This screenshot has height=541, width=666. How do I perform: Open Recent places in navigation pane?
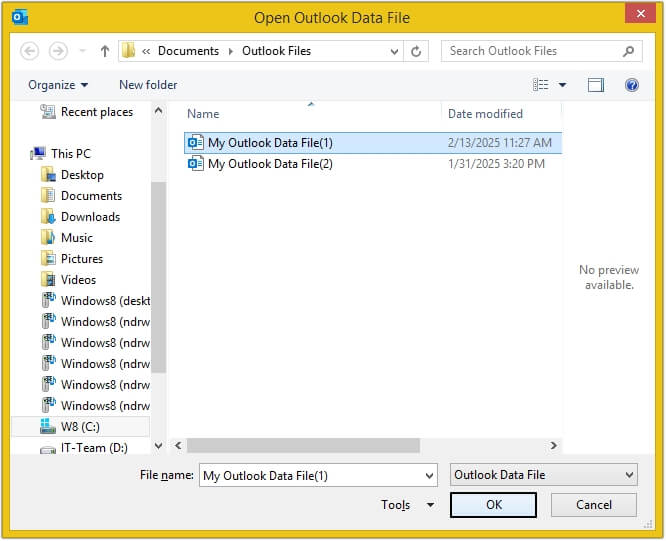pos(97,112)
